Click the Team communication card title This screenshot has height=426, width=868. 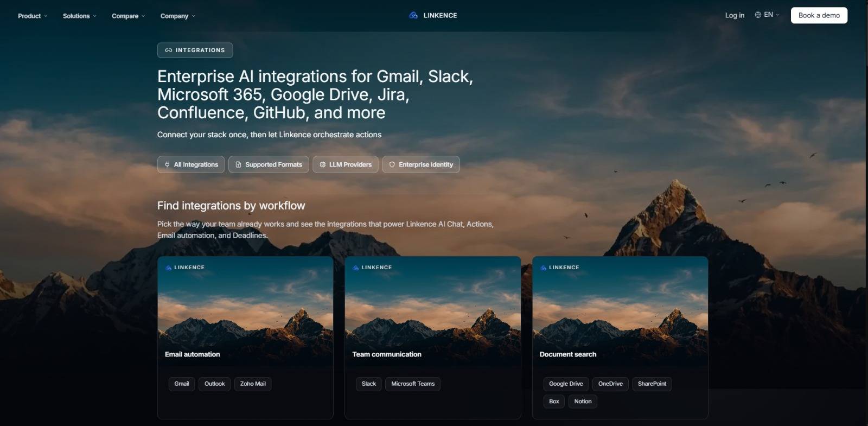coord(387,354)
